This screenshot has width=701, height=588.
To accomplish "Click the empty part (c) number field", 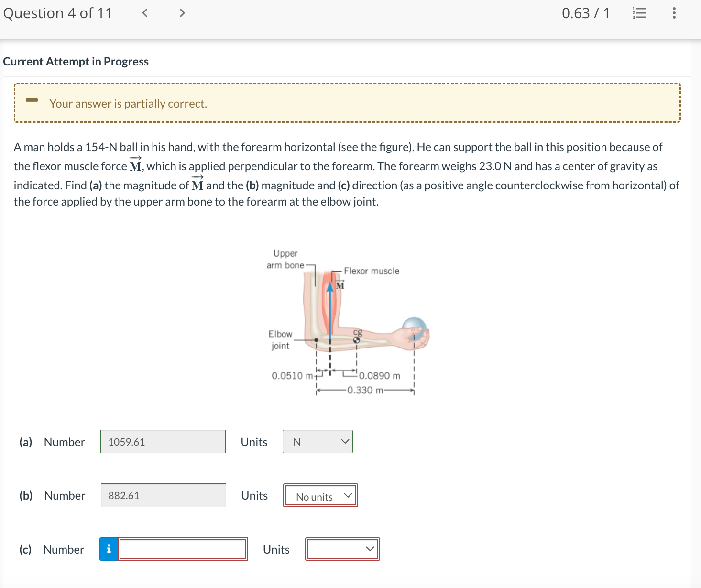I will 183,549.
